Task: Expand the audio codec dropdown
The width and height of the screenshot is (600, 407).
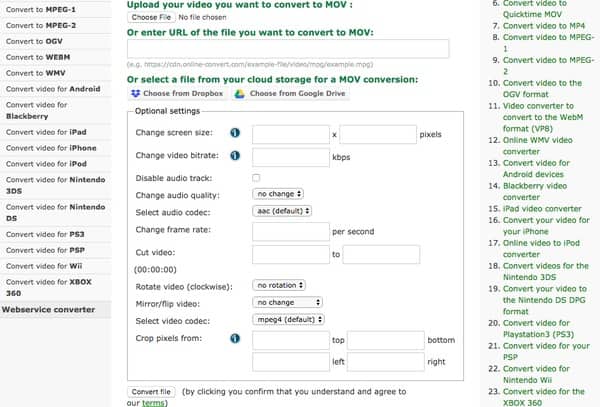Action: 283,211
